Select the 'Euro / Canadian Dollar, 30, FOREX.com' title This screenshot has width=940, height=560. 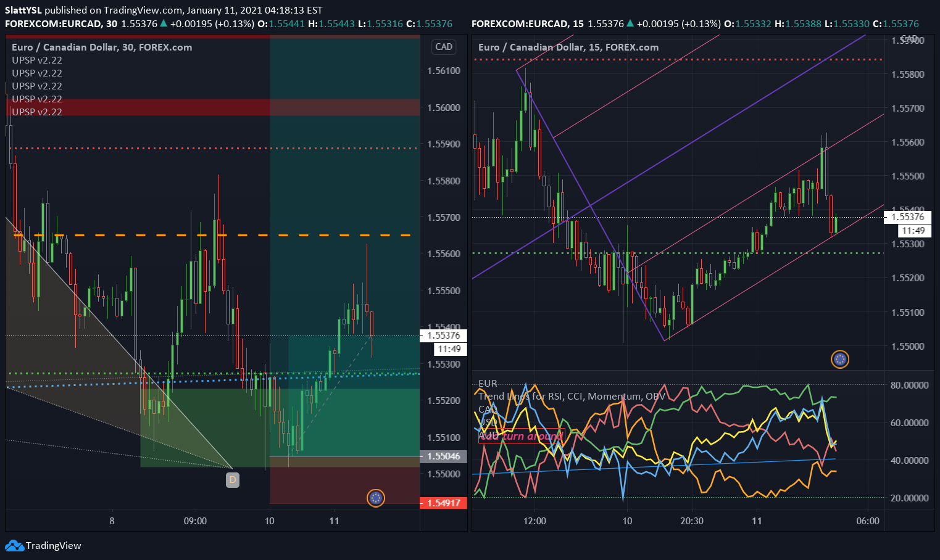click(x=102, y=47)
